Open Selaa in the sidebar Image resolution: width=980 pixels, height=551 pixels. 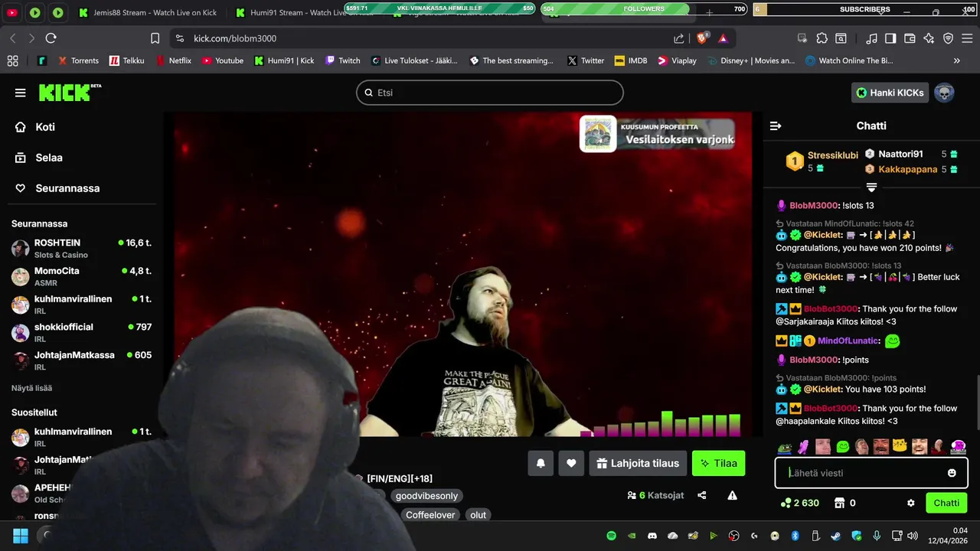coord(49,158)
